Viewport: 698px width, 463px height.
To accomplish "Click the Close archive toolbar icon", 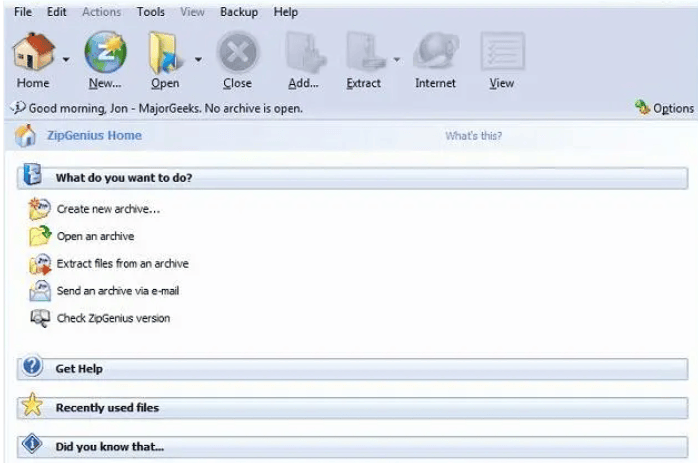I will coord(237,53).
